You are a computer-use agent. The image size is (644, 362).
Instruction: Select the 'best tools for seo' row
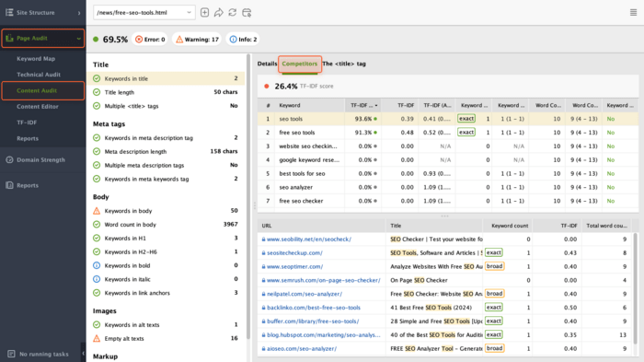(x=448, y=173)
